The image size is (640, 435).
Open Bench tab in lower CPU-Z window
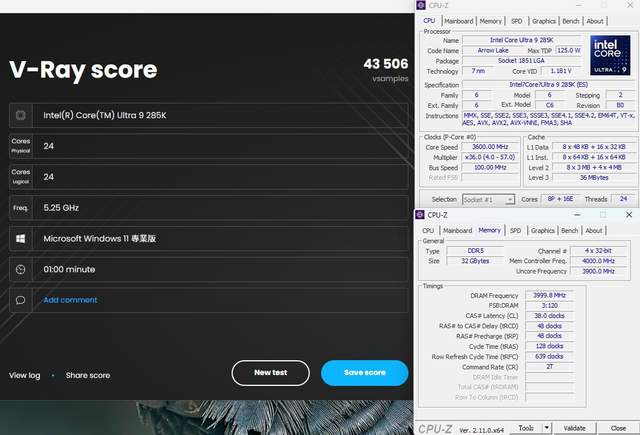569,231
